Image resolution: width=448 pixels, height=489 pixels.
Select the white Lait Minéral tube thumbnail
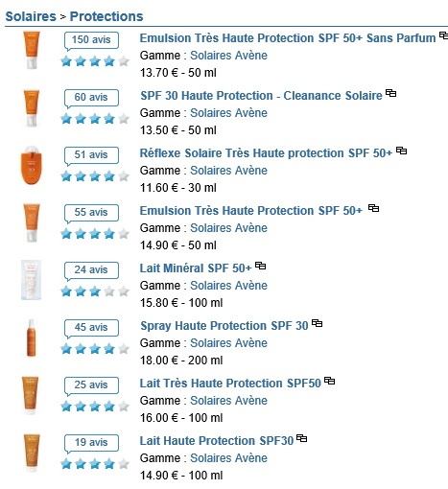tap(31, 280)
